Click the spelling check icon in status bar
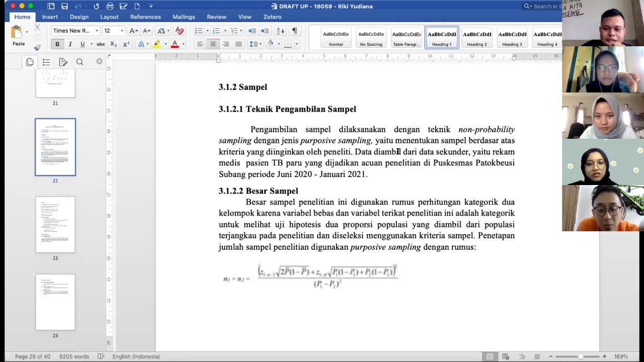Viewport: 644px width, 362px height. tap(101, 356)
